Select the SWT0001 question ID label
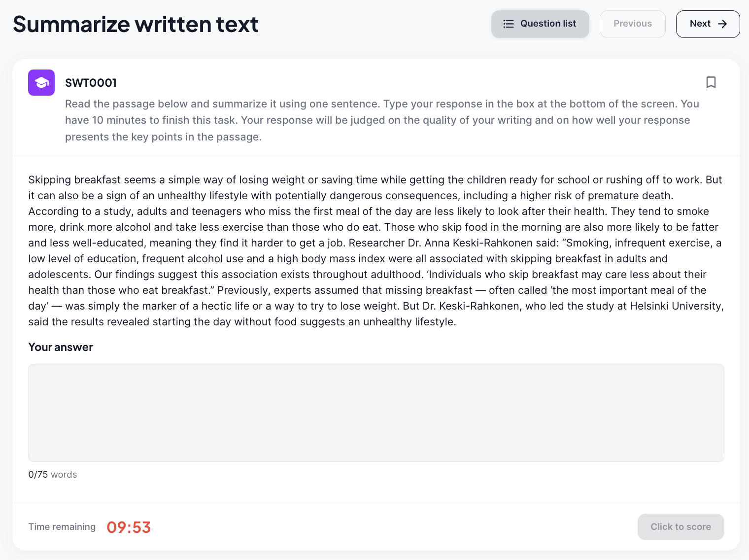Image resolution: width=749 pixels, height=560 pixels. [x=91, y=83]
